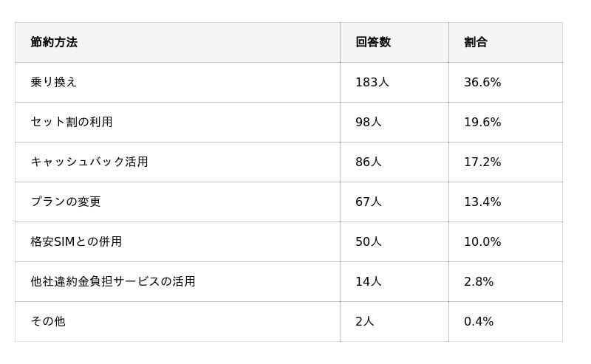Select the 67人 count cell
Viewport: 591px width, 364px height.
368,202
